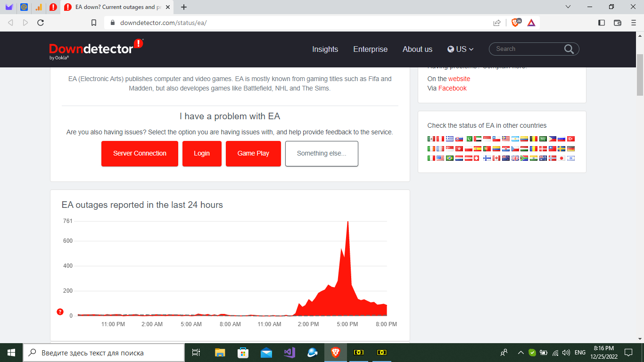This screenshot has height=362, width=644.
Task: Click the Windows taskbar search box
Action: coord(104,353)
